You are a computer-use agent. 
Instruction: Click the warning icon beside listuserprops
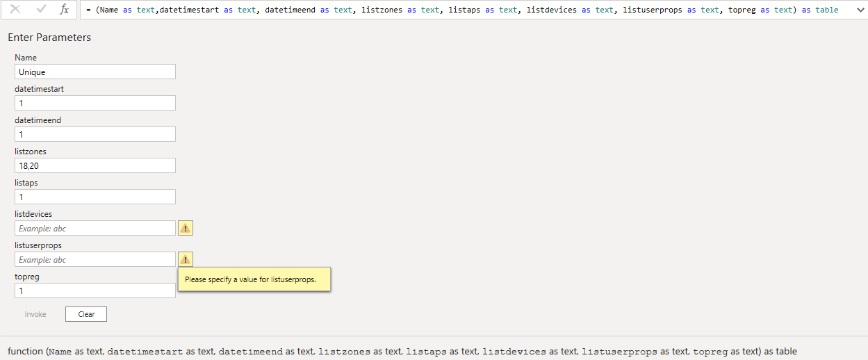(186, 259)
